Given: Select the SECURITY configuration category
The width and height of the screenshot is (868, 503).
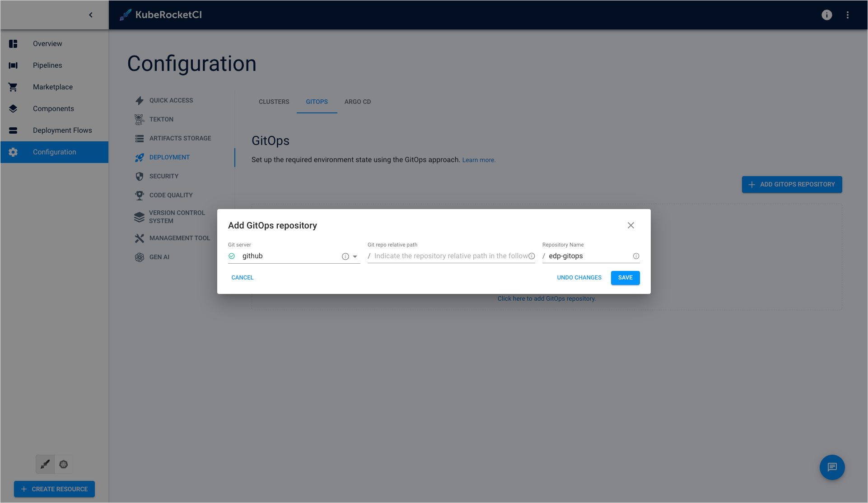Looking at the screenshot, I should coord(164,176).
